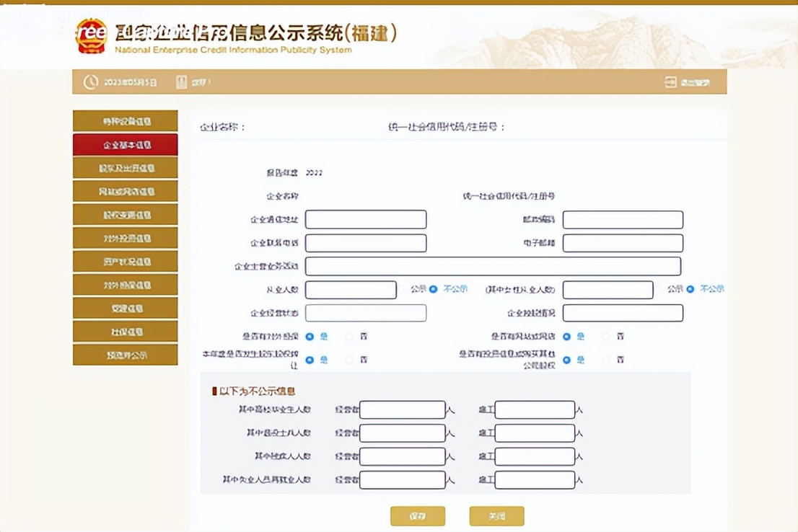798x532 pixels.
Task: Click the book icon in the top bar
Action: (181, 81)
